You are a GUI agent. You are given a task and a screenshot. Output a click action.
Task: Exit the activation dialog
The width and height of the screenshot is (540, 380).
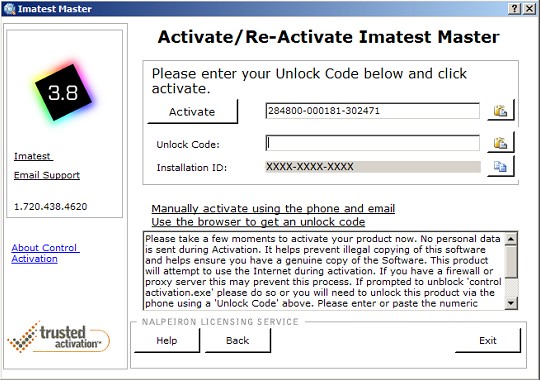(488, 340)
